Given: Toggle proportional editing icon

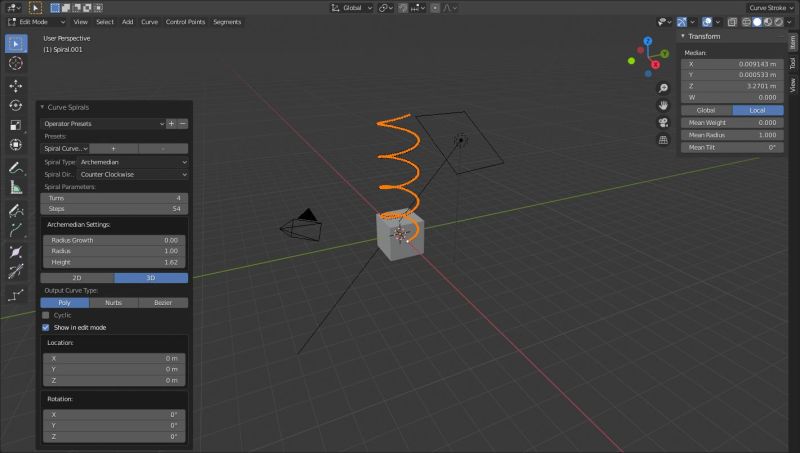Looking at the screenshot, I should pos(435,8).
